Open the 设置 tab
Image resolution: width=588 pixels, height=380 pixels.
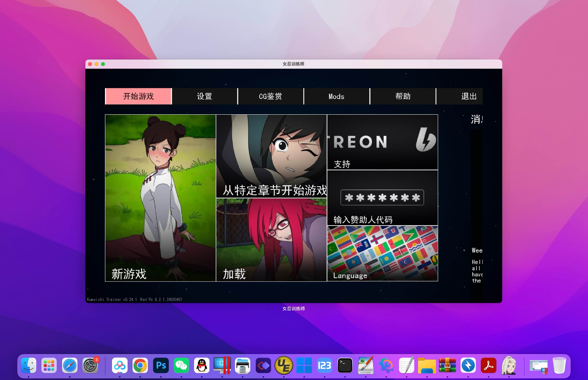[x=205, y=96]
